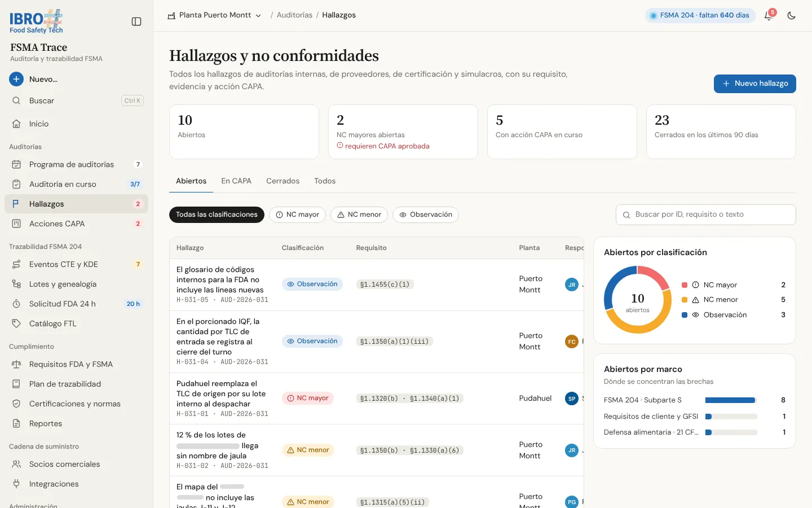
Task: Filter findings by Observación chip
Action: (x=426, y=214)
